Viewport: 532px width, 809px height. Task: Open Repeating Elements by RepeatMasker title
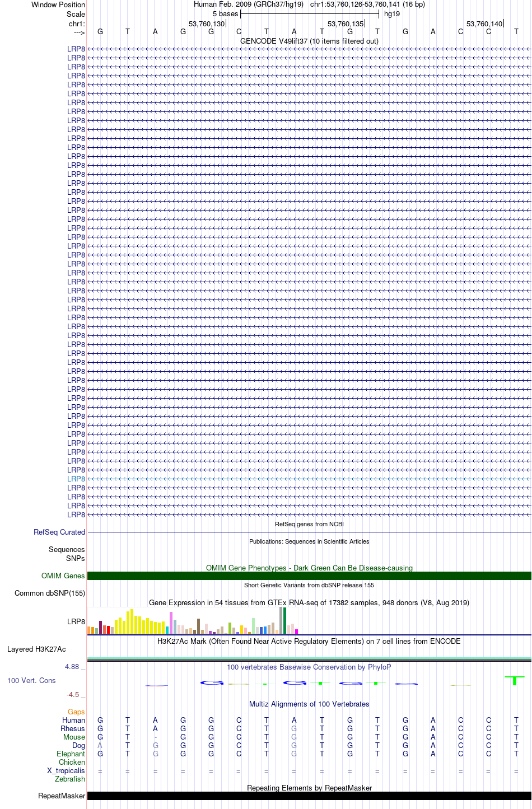pyautogui.click(x=309, y=788)
